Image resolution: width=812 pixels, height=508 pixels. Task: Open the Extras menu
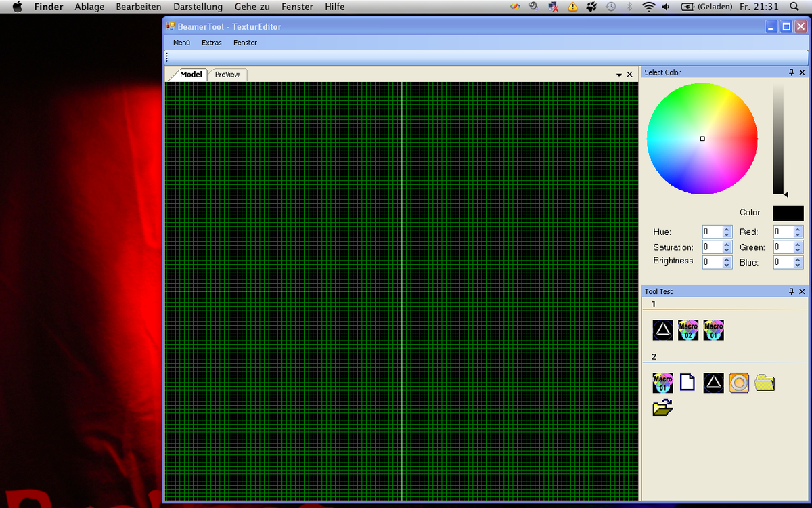[x=211, y=42]
